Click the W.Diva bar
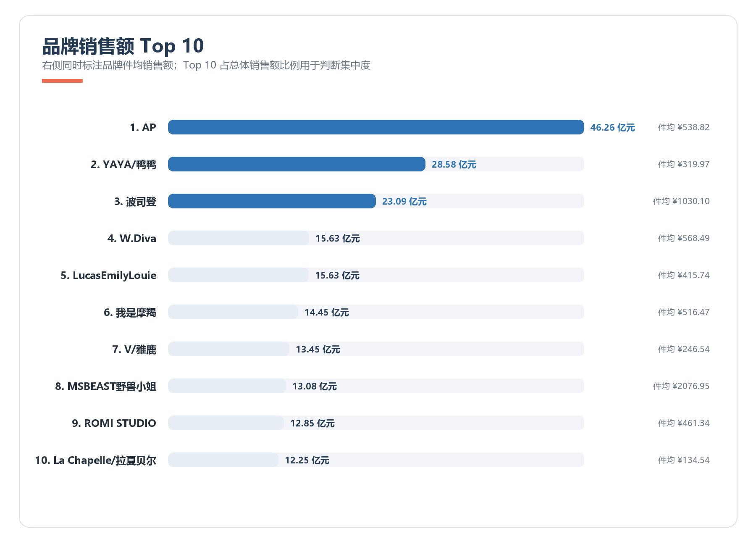 (239, 238)
